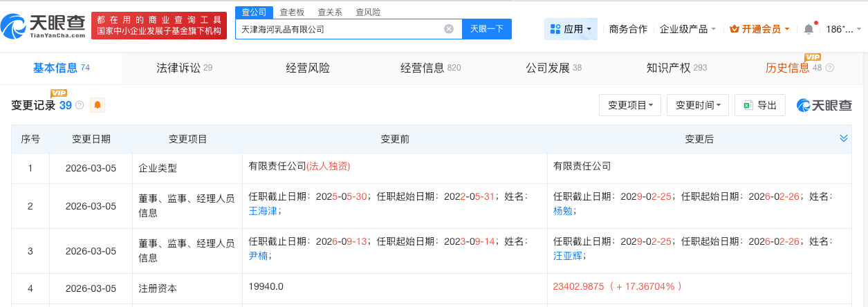Click the 序号 column header
Image resolution: width=868 pixels, height=307 pixels.
[x=30, y=139]
